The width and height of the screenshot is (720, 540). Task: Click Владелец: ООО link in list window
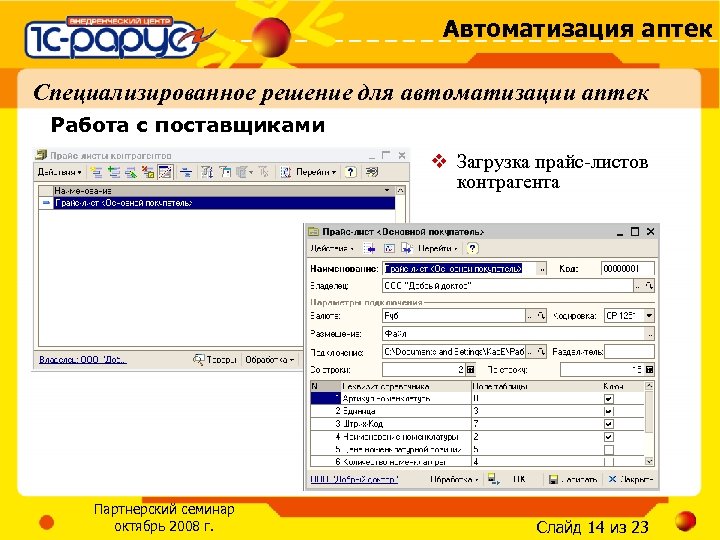coord(83,360)
